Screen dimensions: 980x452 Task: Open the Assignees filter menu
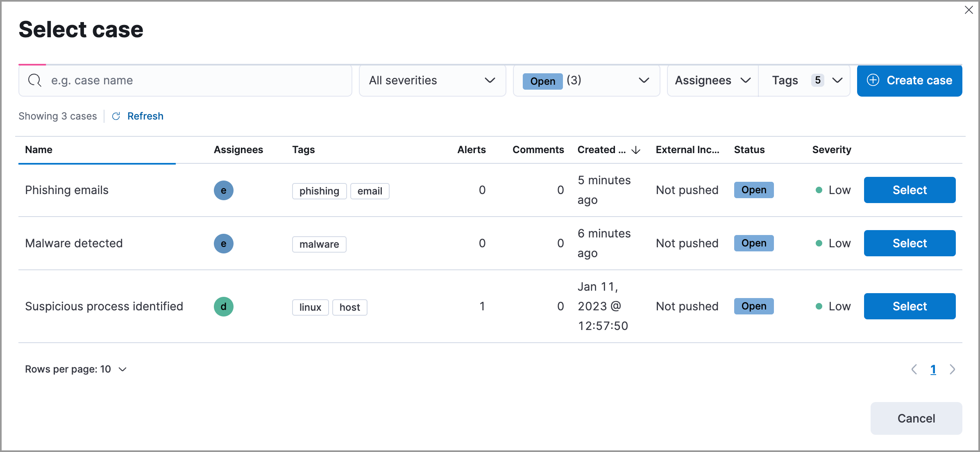click(x=712, y=80)
